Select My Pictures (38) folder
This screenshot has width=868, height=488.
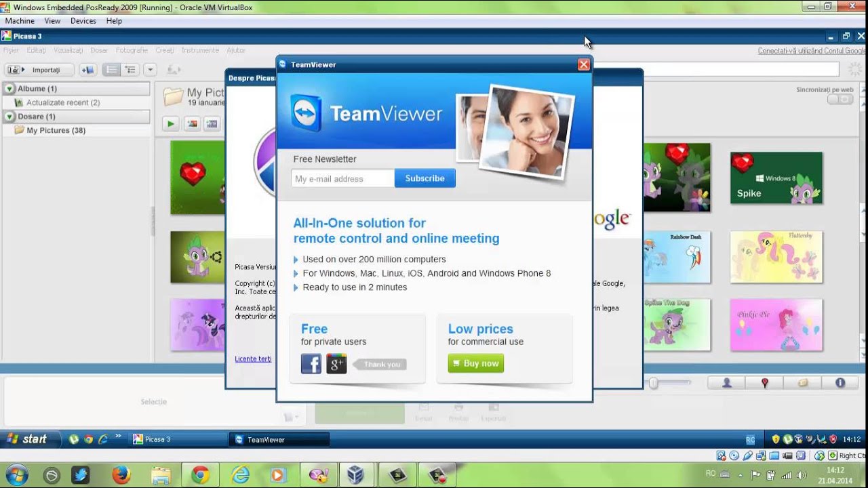(56, 130)
